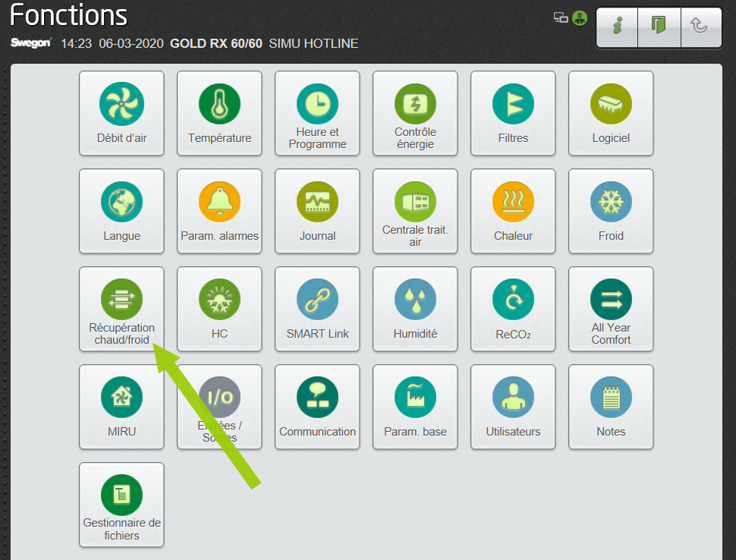
Task: Open the Logiciel software tile
Action: 611,113
